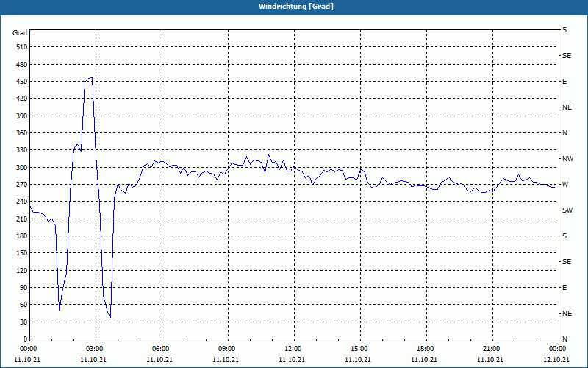Click the "15:00" time label on x-axis
Viewport: 588px width, 368px height.
pyautogui.click(x=359, y=349)
